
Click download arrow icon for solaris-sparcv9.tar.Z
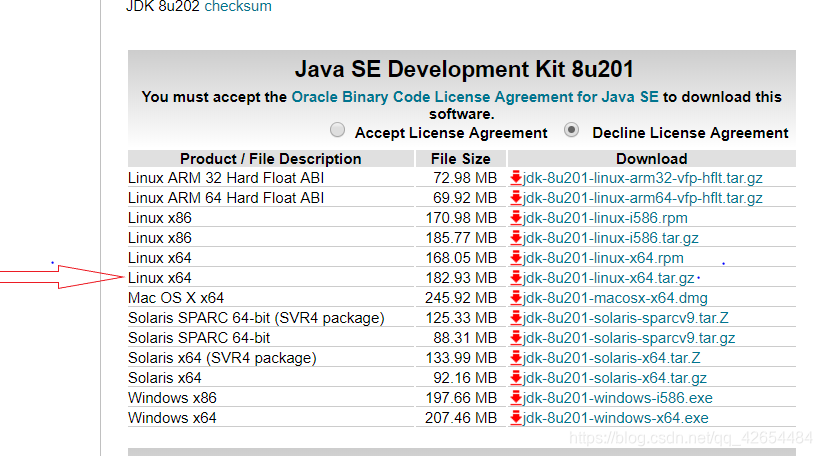coord(516,318)
